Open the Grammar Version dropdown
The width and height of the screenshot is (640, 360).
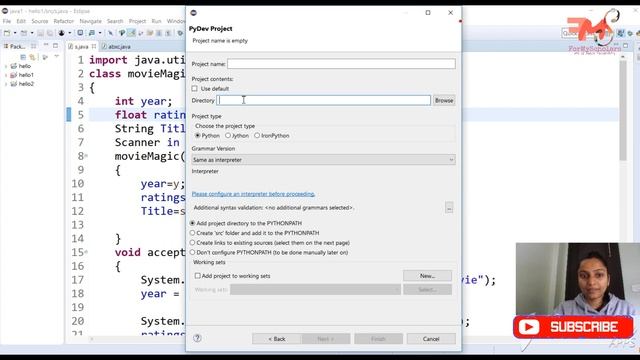[x=323, y=160]
